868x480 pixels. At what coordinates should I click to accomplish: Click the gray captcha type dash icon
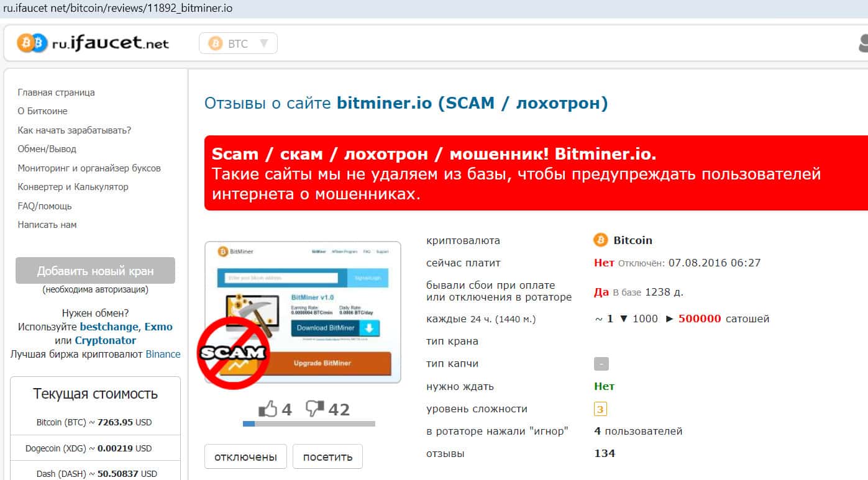click(601, 364)
